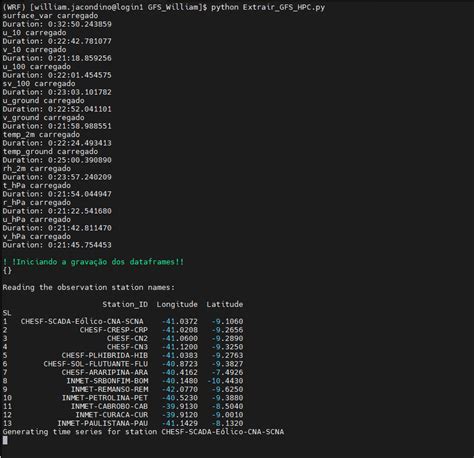Screen dimensions: 474x458
Task: Click the 'SL' index label
Action: click(7, 313)
